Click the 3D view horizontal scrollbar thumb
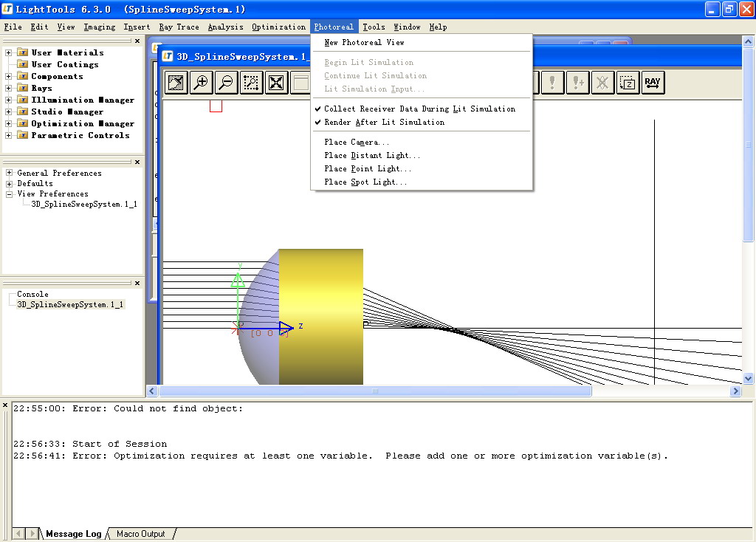756x542 pixels. point(375,391)
